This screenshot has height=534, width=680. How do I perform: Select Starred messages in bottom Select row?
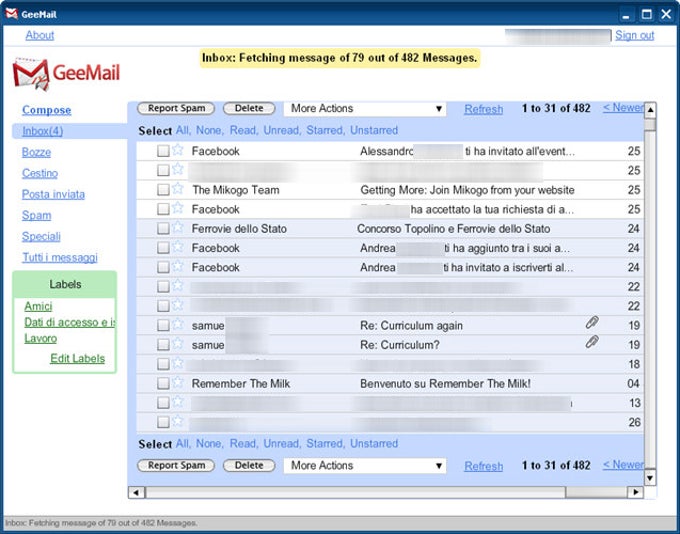[x=325, y=444]
